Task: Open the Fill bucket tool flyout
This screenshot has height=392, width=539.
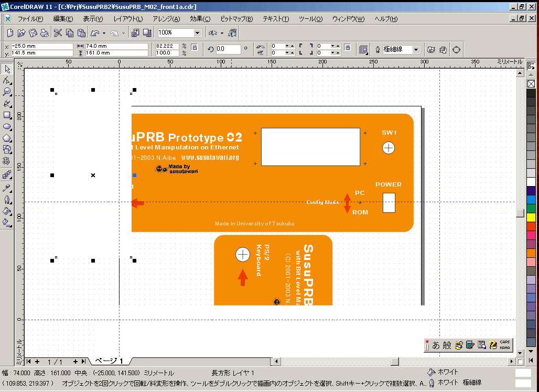Action: point(7,211)
